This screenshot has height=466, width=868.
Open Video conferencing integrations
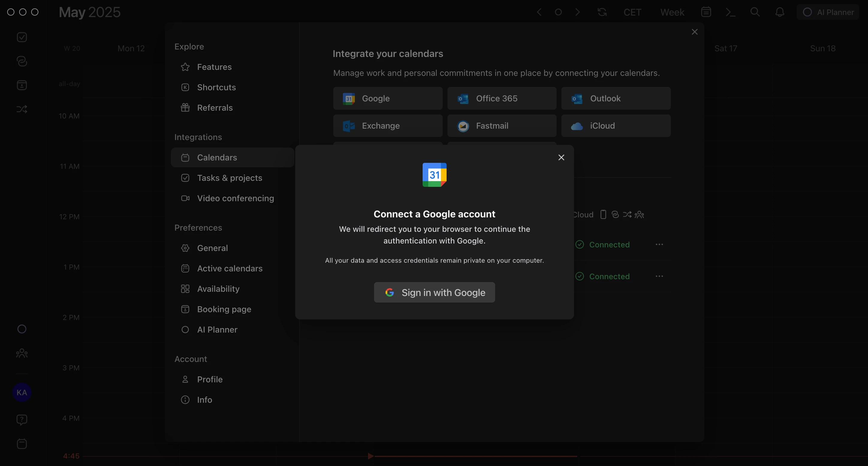[x=233, y=198]
